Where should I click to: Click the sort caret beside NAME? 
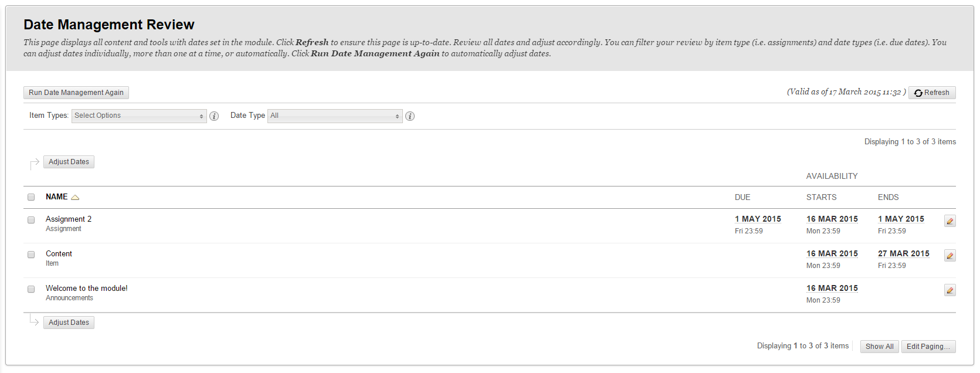click(74, 196)
